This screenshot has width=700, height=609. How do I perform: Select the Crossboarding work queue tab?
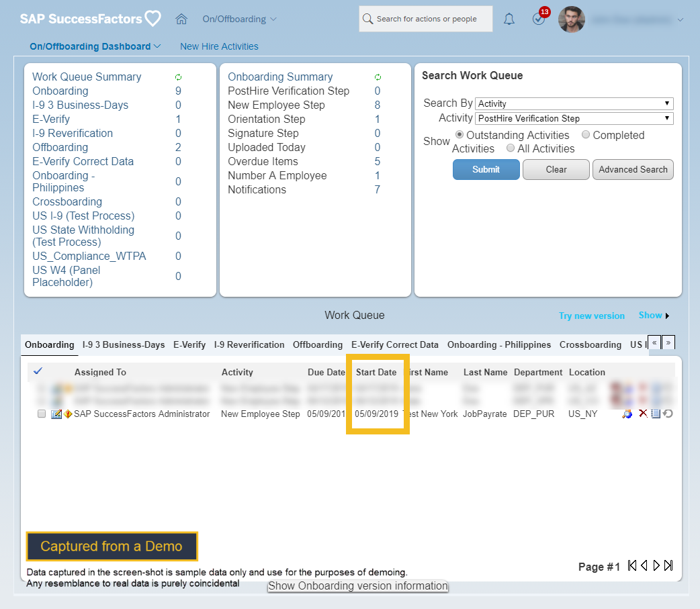coord(590,345)
